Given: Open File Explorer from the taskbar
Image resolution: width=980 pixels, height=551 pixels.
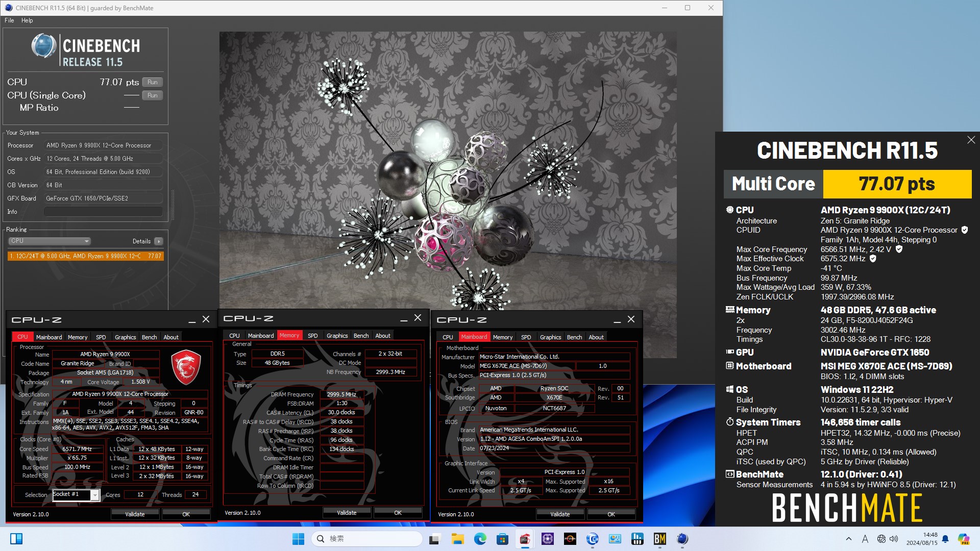Looking at the screenshot, I should coord(457,539).
